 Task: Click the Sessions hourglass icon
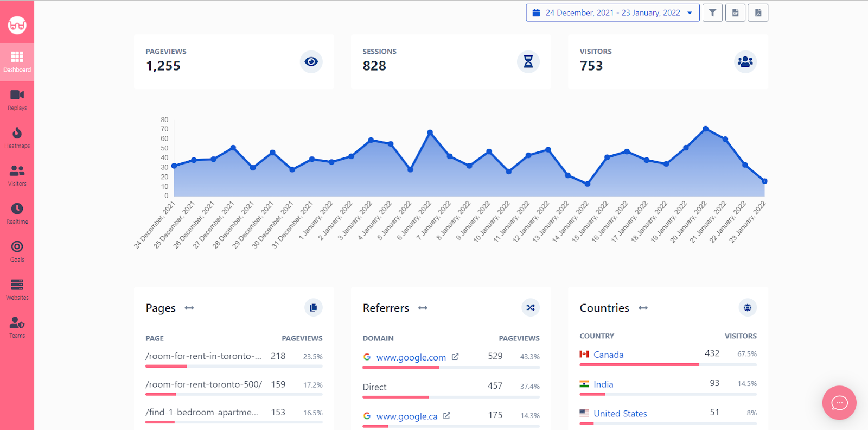(x=528, y=62)
